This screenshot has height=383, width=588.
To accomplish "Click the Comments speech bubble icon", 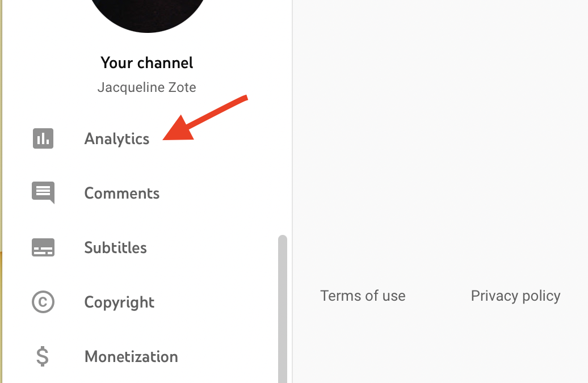I will [43, 193].
